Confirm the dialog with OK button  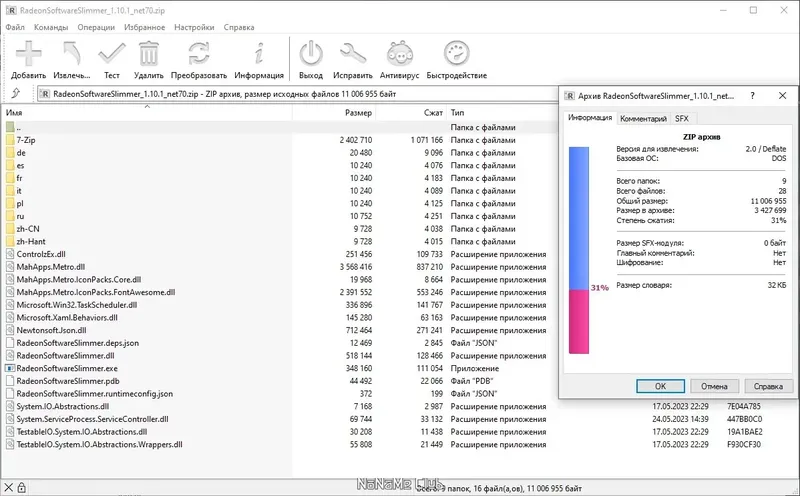[x=660, y=386]
